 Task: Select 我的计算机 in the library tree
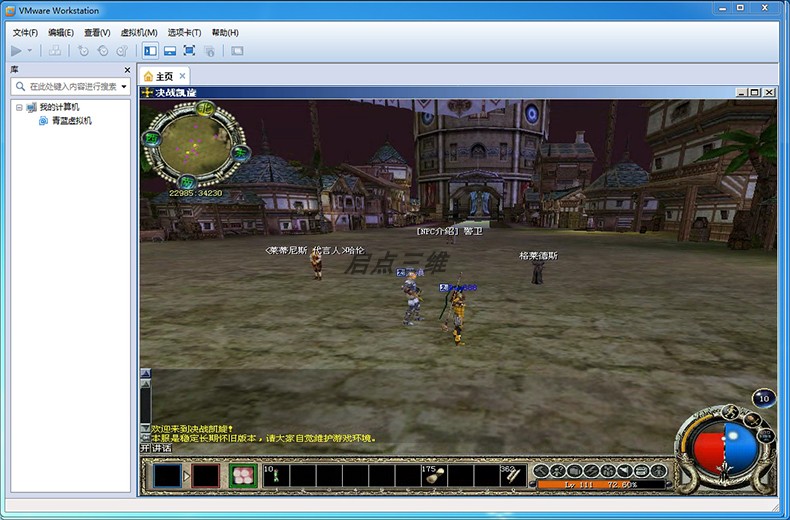(59, 107)
